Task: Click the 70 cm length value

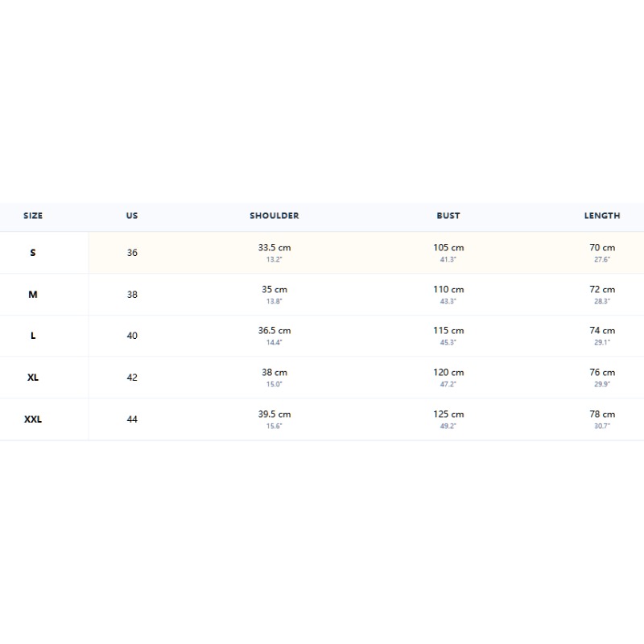Action: point(602,248)
